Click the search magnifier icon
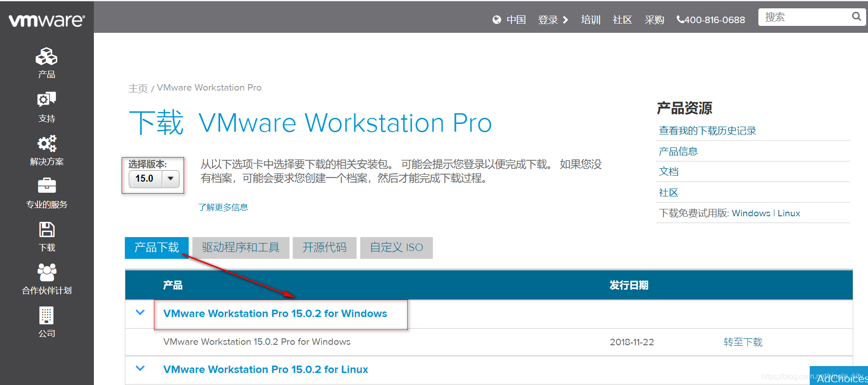 coord(856,17)
